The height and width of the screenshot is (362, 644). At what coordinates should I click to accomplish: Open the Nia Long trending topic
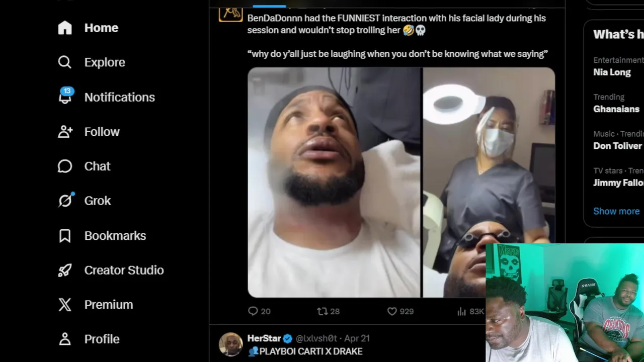(x=612, y=72)
